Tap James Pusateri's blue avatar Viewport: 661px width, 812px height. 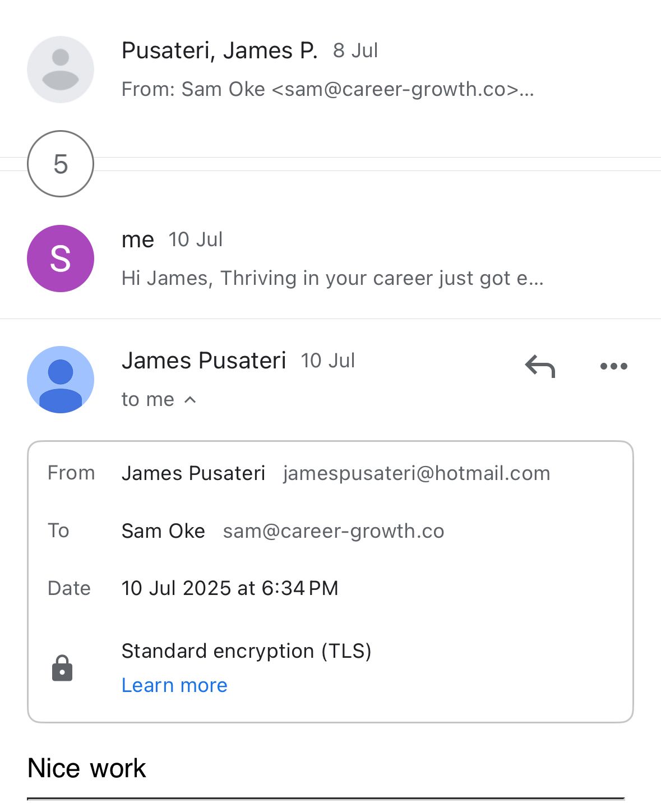[61, 380]
